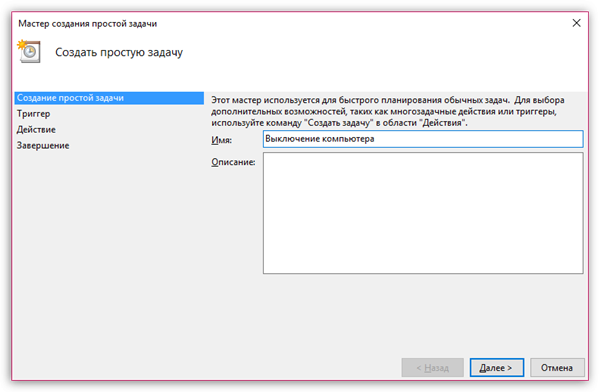Click the 'Далее >' button
The height and width of the screenshot is (392, 600).
[497, 368]
